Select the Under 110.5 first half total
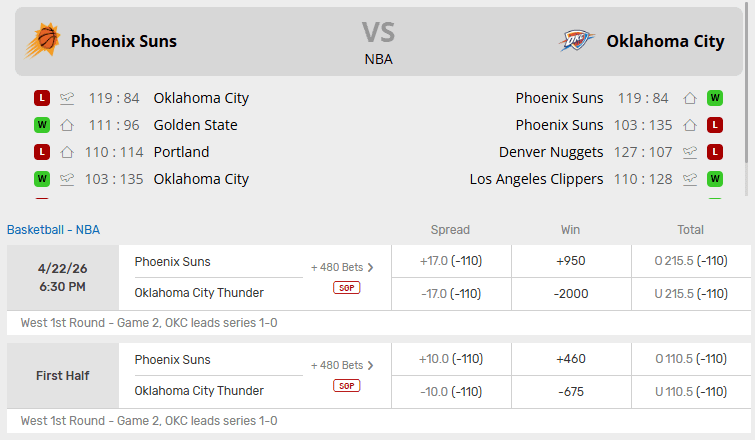The width and height of the screenshot is (755, 440). pos(691,391)
